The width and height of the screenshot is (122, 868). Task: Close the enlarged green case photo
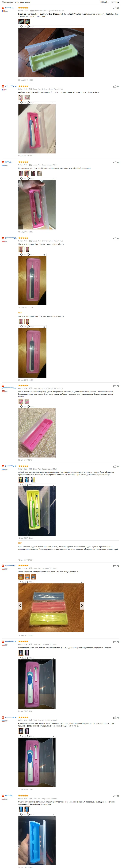coord(81,27)
